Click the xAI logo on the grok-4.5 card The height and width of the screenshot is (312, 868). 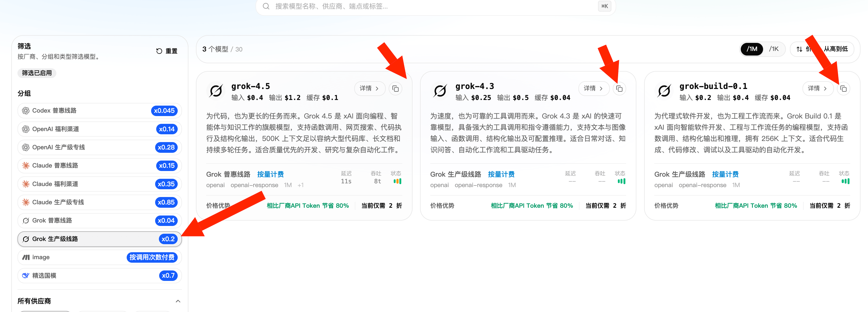point(216,91)
